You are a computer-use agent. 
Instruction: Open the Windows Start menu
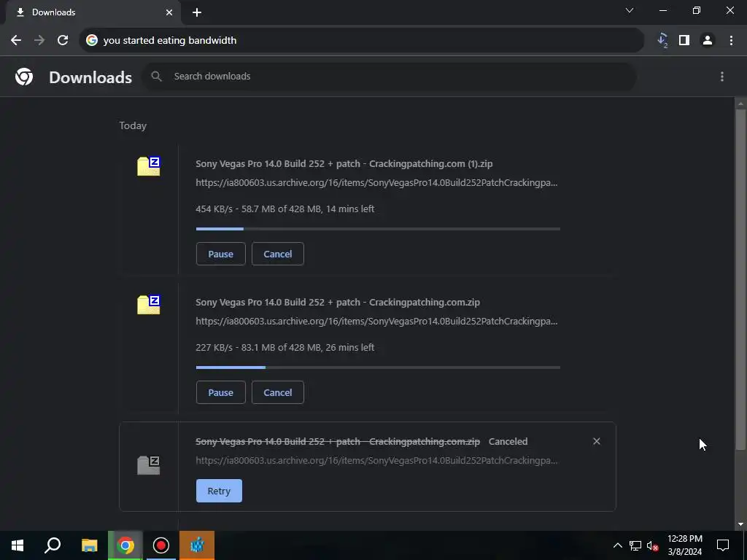click(x=18, y=545)
